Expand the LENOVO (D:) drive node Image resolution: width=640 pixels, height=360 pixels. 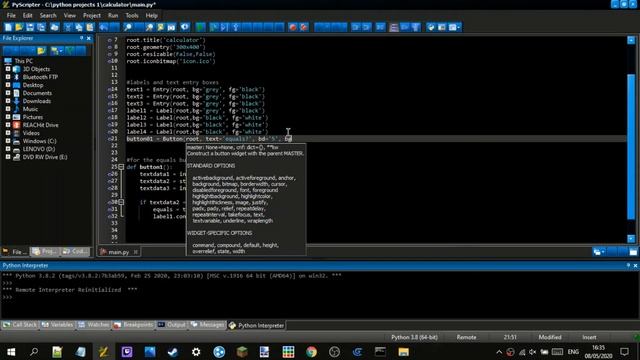8,149
